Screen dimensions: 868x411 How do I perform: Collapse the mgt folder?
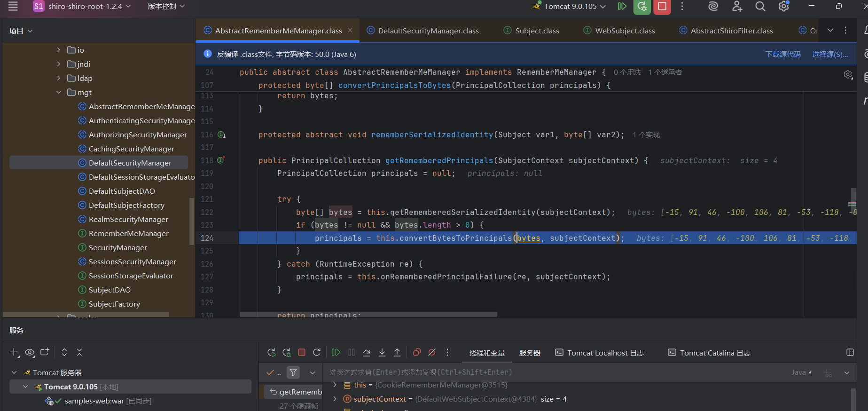pyautogui.click(x=58, y=92)
